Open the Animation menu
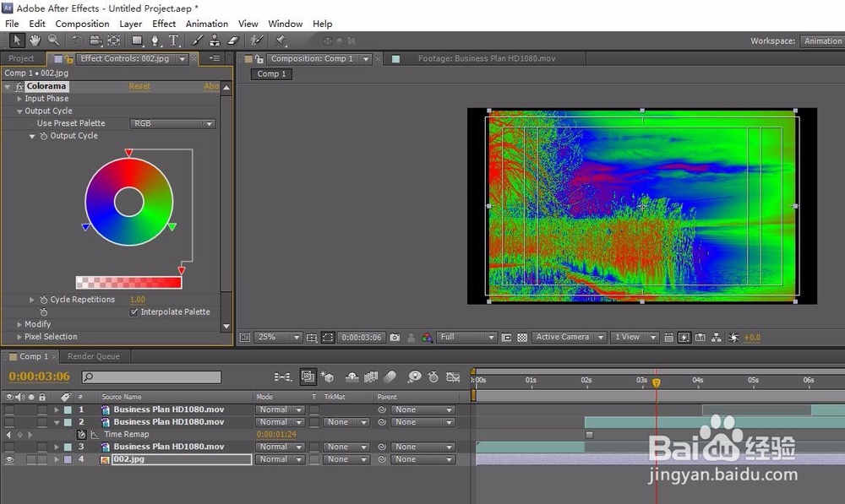This screenshot has width=845, height=504. point(207,24)
